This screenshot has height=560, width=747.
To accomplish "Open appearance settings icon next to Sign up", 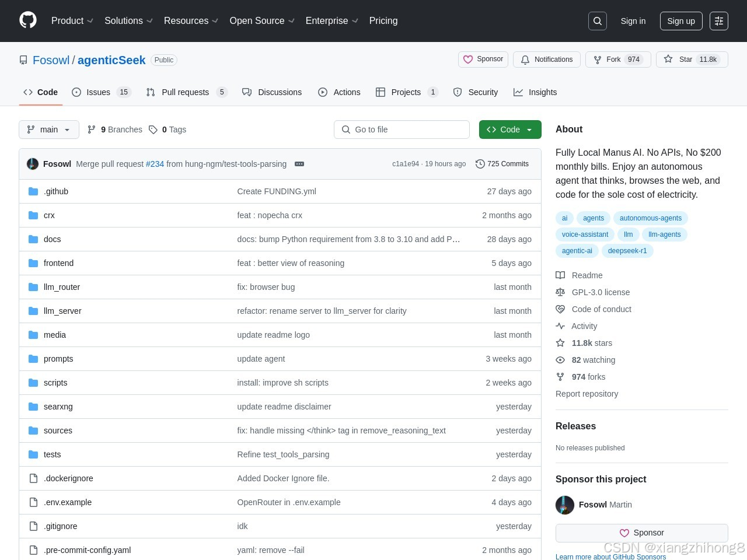I will pos(719,21).
